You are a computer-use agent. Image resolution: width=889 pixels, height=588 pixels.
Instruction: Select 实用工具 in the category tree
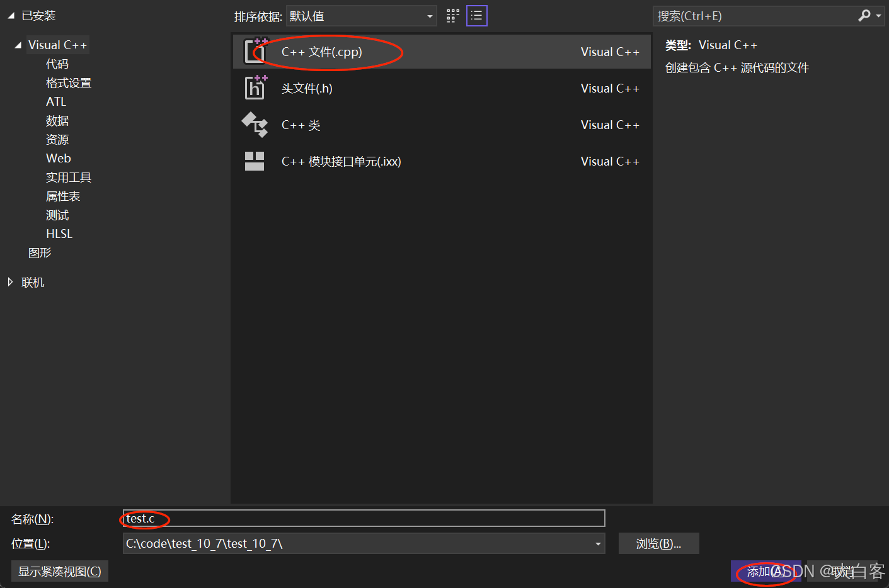click(x=69, y=178)
